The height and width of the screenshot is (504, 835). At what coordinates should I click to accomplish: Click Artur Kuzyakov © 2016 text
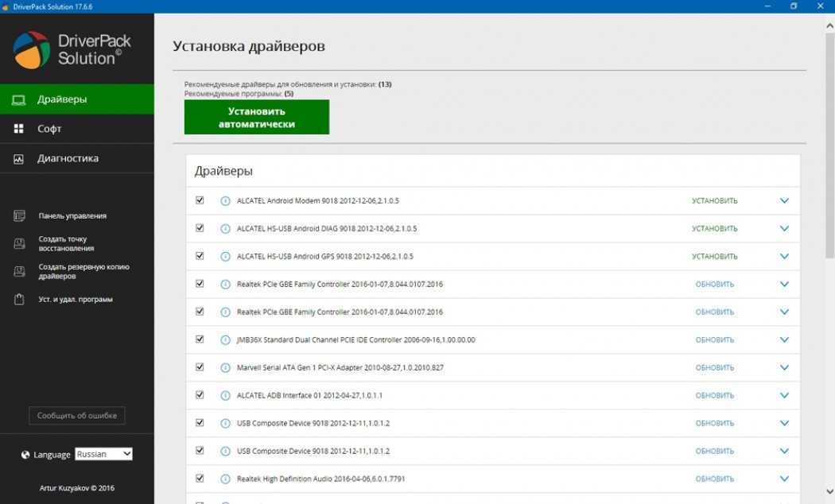[77, 488]
